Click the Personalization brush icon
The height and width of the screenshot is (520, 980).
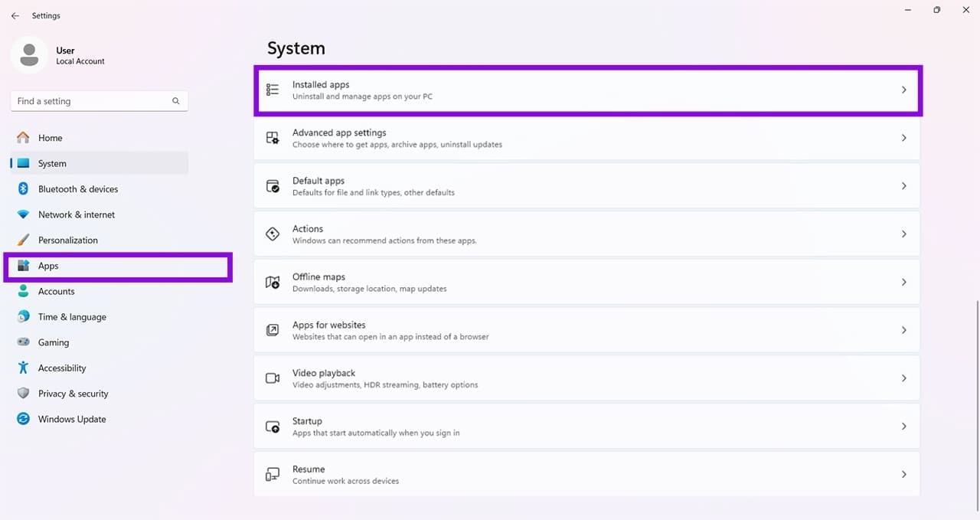pyautogui.click(x=23, y=240)
